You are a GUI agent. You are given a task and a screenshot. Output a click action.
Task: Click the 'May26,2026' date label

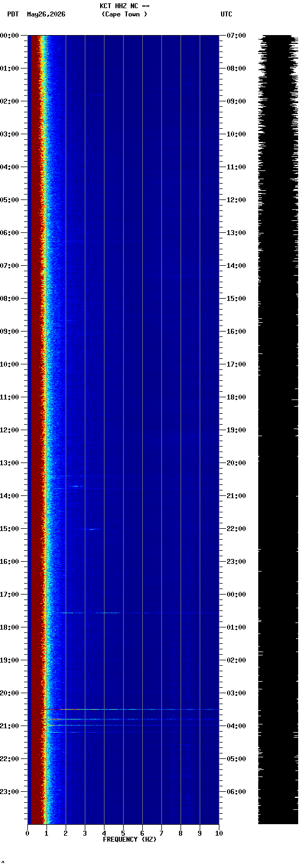tap(46, 14)
